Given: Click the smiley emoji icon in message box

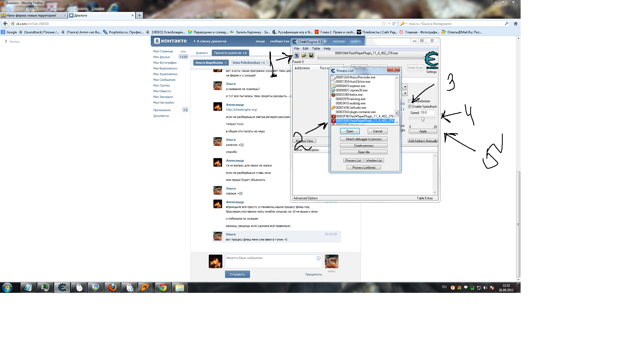Looking at the screenshot, I should click(319, 258).
